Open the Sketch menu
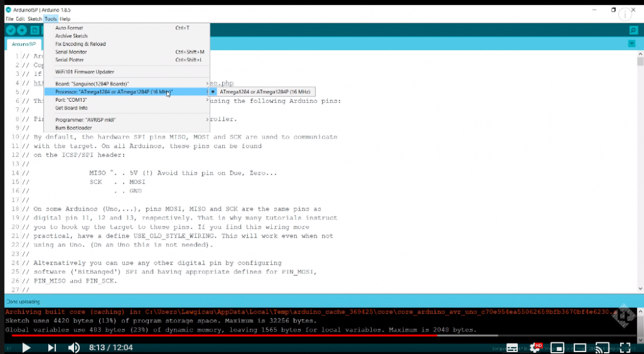The height and width of the screenshot is (354, 644). pyautogui.click(x=35, y=19)
